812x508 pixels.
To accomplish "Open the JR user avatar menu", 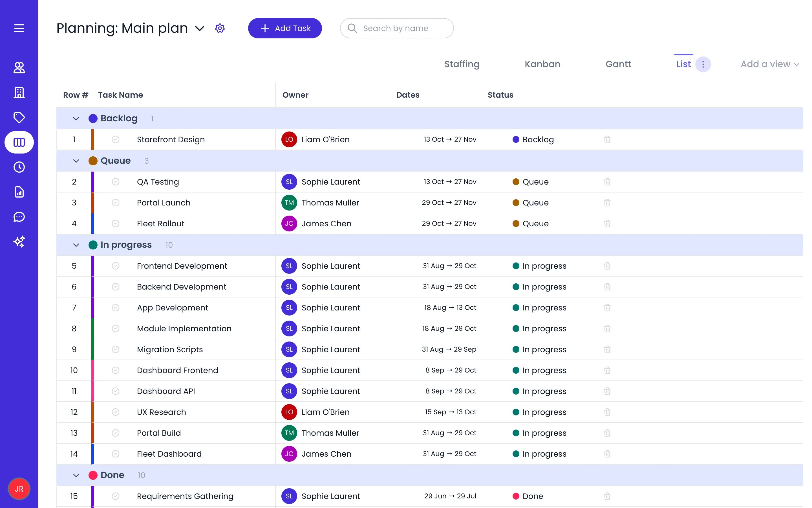I will 19,489.
